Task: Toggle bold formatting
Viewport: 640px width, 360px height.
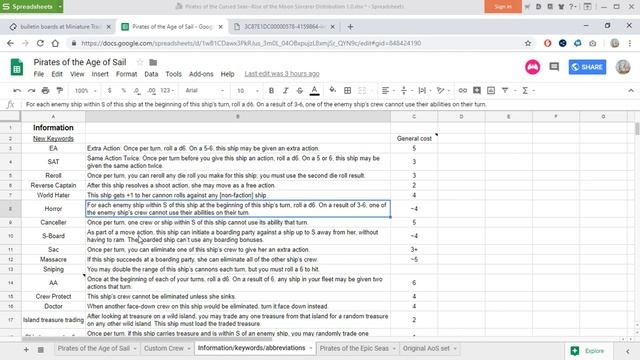Action: [x=271, y=91]
